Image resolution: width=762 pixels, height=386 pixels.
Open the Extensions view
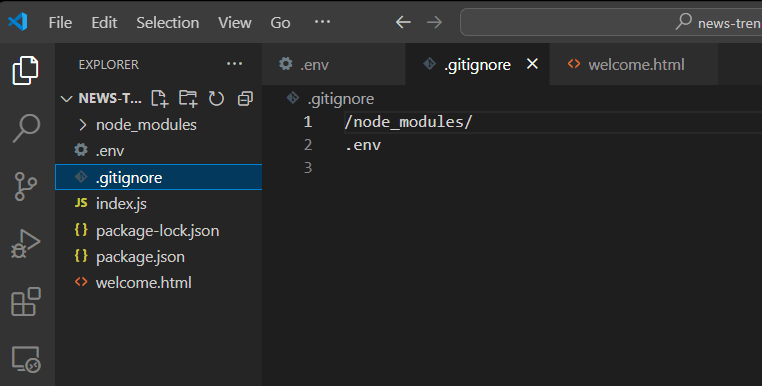point(25,301)
